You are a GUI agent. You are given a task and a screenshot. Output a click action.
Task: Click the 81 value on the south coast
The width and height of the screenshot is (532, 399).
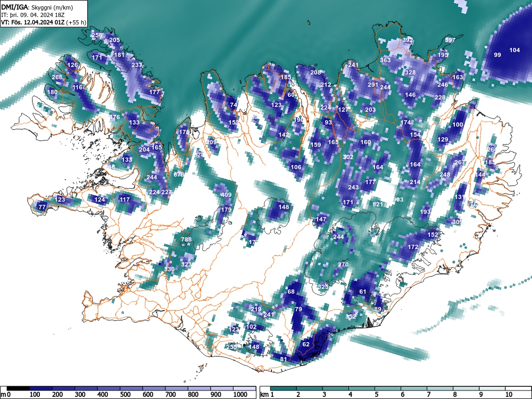tap(284, 359)
